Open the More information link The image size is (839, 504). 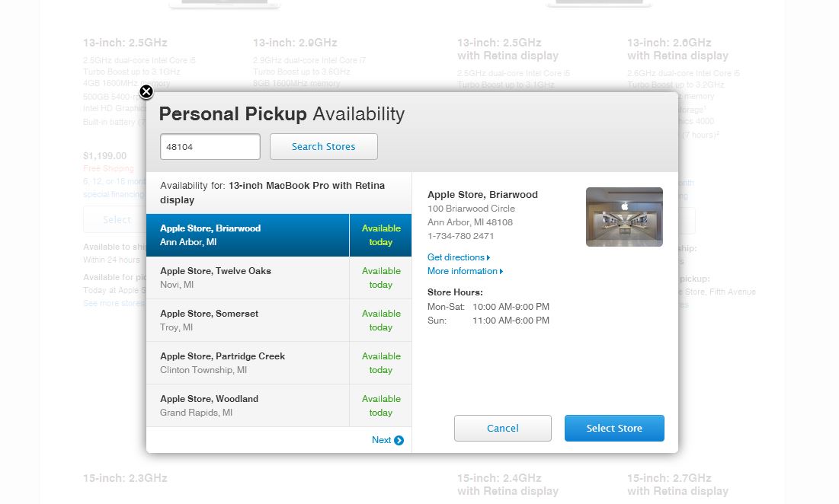[463, 272]
